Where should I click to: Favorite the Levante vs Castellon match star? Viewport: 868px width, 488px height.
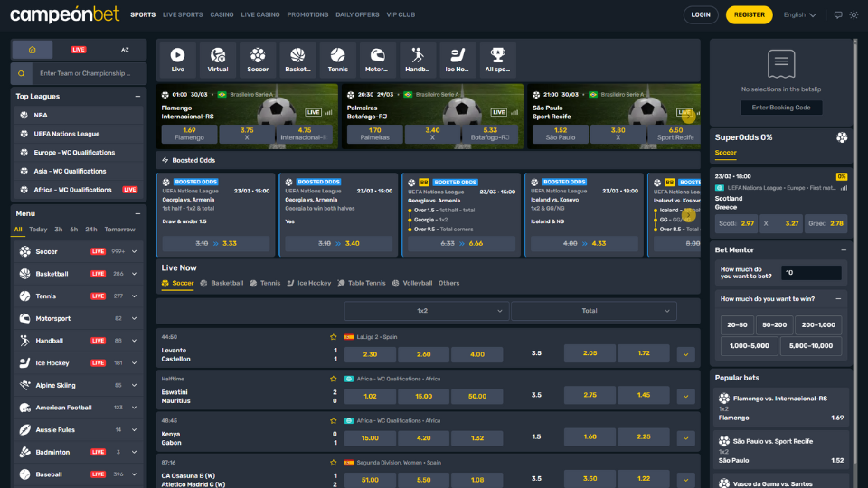(334, 337)
